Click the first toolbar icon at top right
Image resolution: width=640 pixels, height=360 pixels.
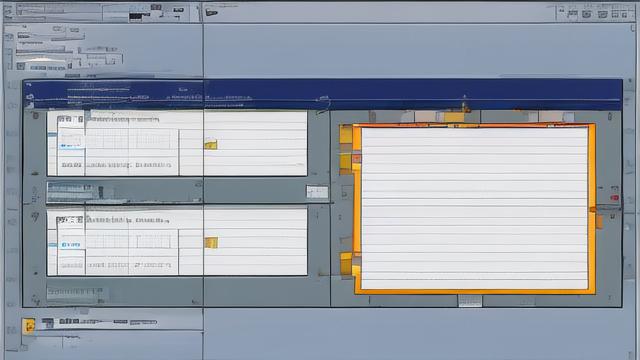[x=573, y=14]
